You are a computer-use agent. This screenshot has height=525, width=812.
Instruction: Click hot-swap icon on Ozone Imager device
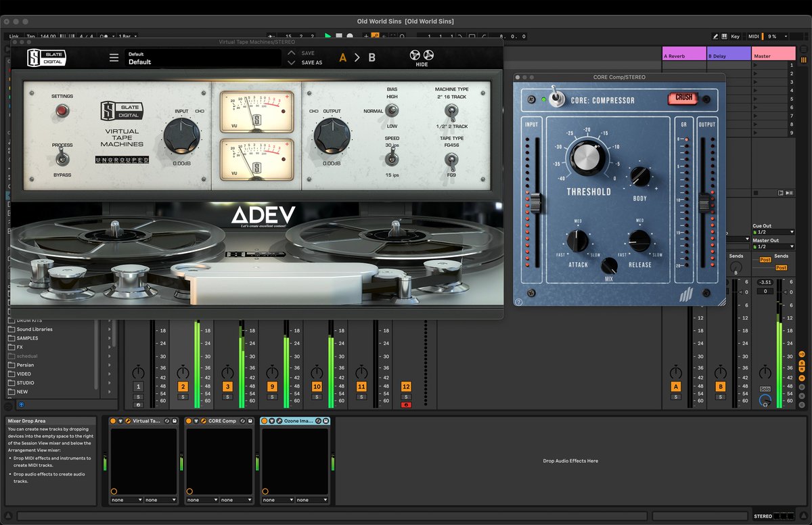318,421
